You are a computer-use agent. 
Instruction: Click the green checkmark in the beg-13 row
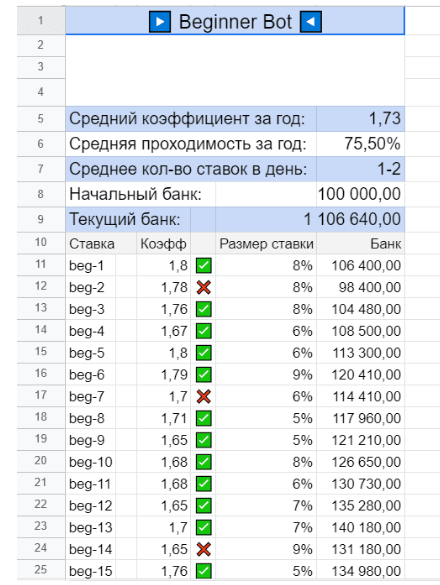[204, 527]
